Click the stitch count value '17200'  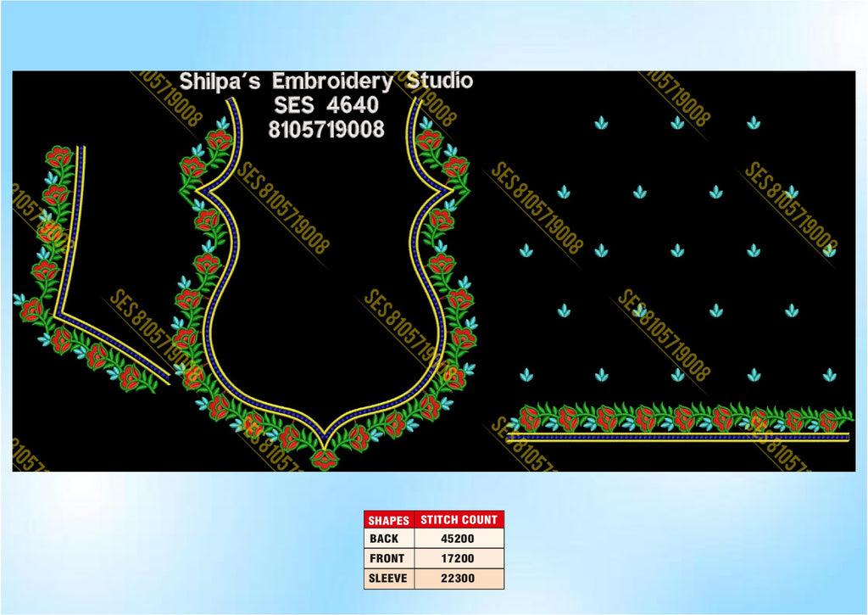(458, 558)
